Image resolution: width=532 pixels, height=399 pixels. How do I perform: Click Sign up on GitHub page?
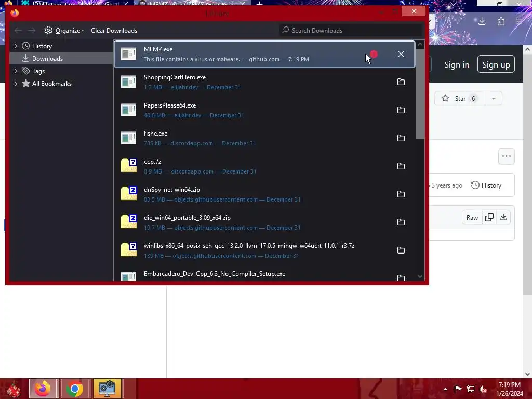(496, 64)
